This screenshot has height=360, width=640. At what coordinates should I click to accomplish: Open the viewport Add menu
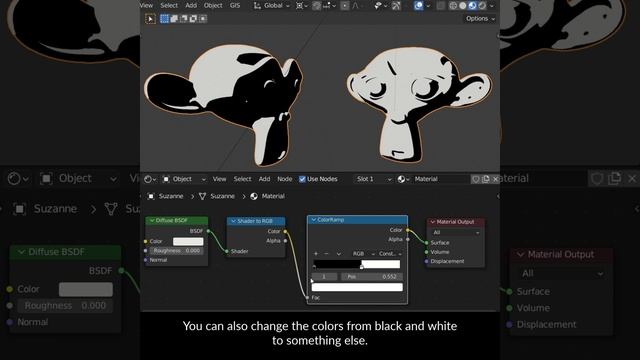(191, 6)
